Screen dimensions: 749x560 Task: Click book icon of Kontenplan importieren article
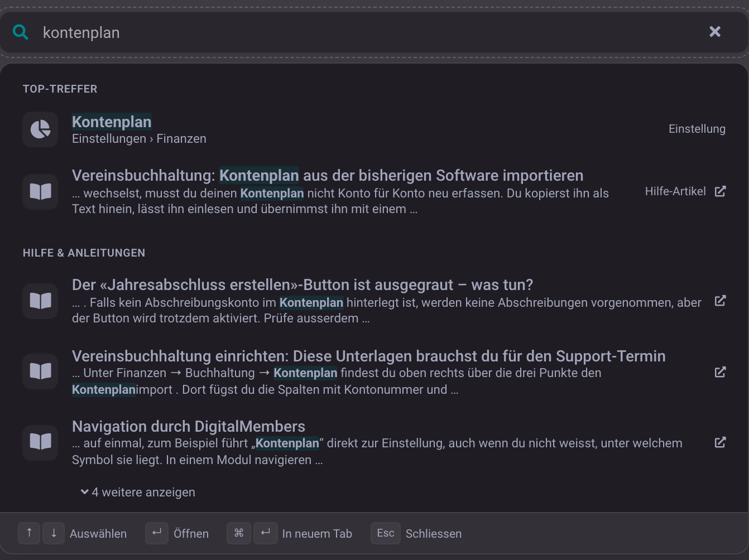(x=40, y=192)
